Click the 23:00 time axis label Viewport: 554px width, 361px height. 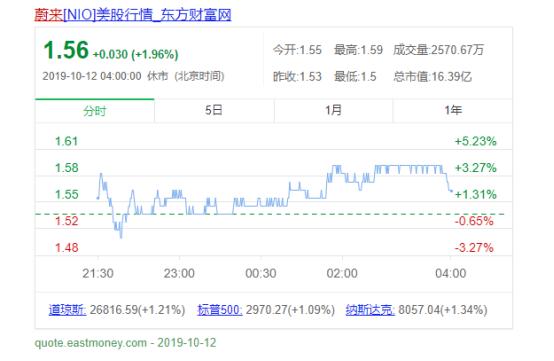tap(179, 273)
